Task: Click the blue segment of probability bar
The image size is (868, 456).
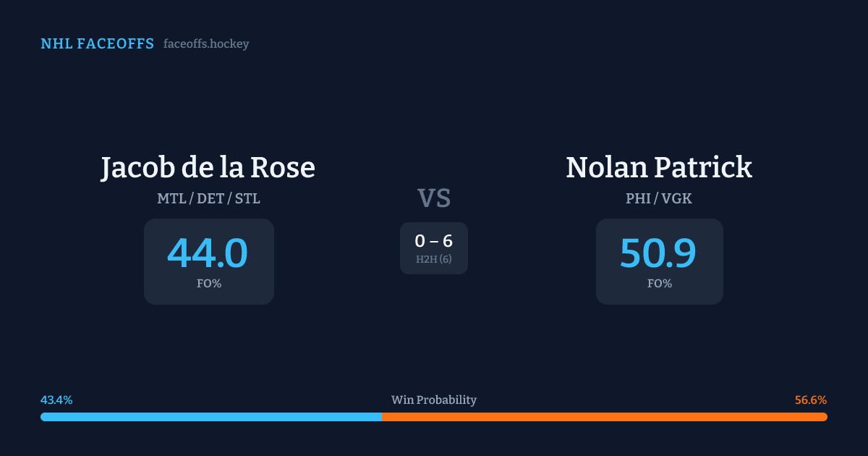Action: [x=211, y=417]
